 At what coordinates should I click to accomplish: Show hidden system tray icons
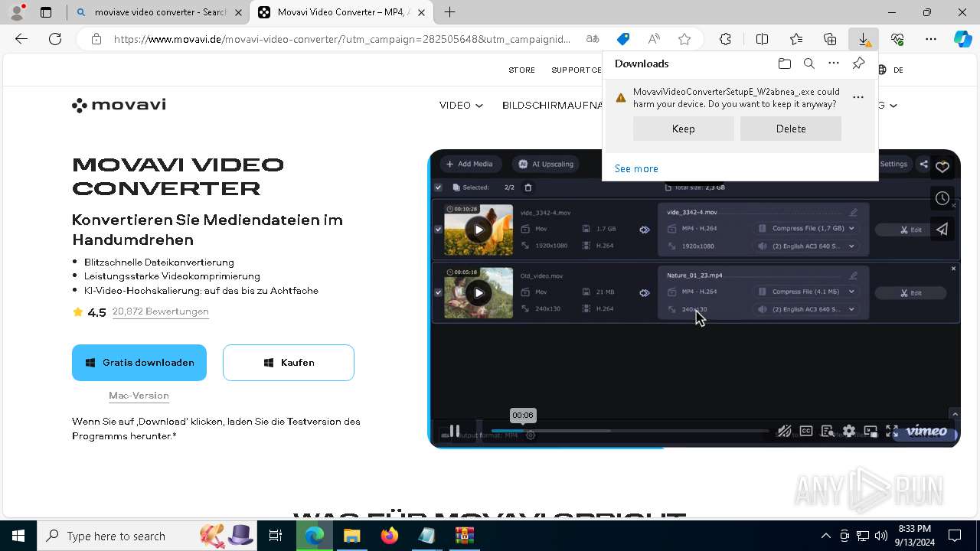[825, 536]
